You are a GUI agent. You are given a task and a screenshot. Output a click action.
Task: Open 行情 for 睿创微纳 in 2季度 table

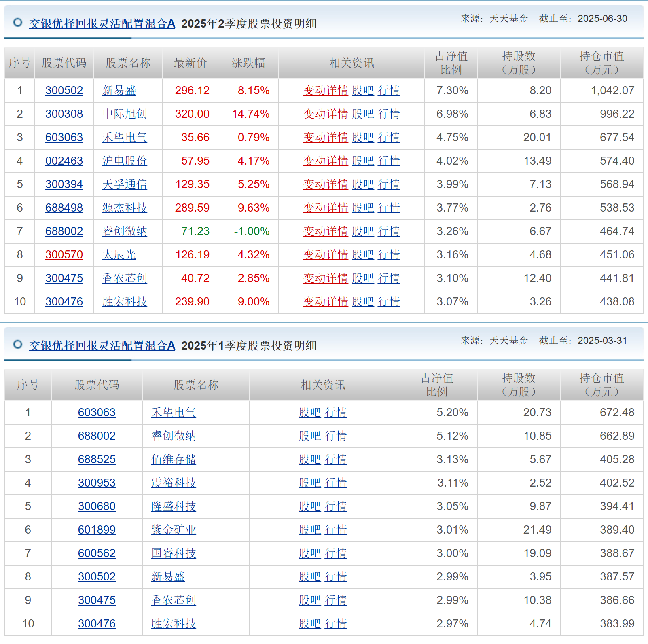[x=389, y=231]
